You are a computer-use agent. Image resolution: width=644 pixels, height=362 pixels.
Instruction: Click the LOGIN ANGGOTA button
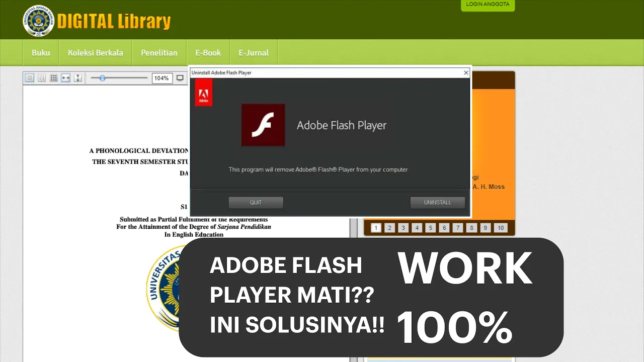[488, 5]
